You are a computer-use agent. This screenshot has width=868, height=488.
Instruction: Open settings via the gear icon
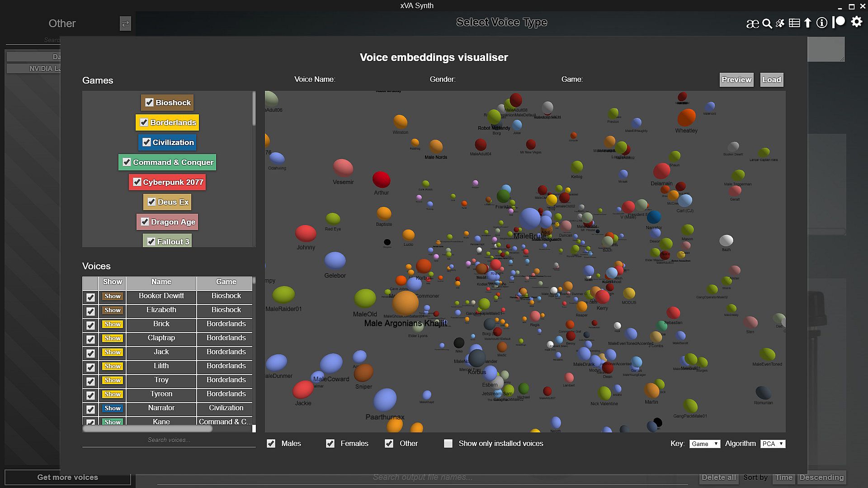tap(857, 22)
